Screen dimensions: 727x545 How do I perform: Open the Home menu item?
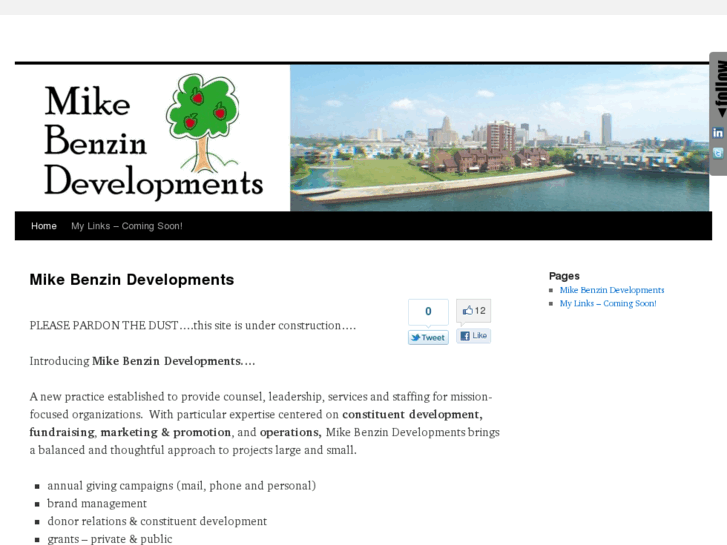tap(44, 226)
